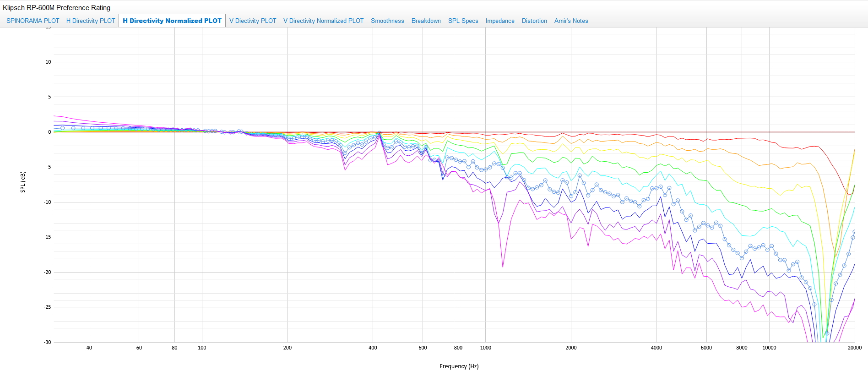868x371 pixels.
Task: Open the V Diectivity PLOT tab
Action: tap(253, 21)
